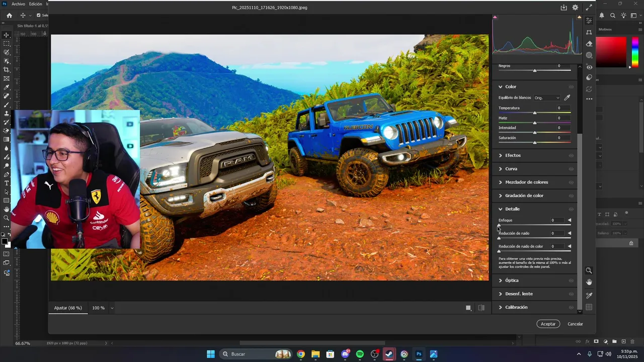Select the Camera Raw Zoom magnifier tool

tap(589, 270)
